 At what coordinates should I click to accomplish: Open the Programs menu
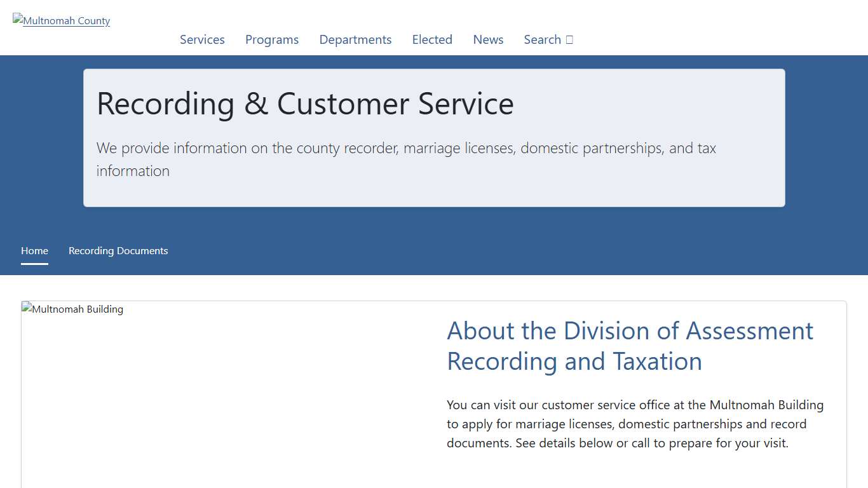click(x=272, y=39)
